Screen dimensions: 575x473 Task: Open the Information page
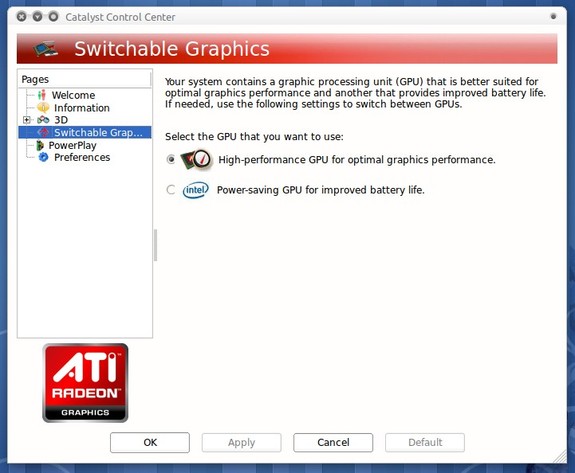point(82,108)
